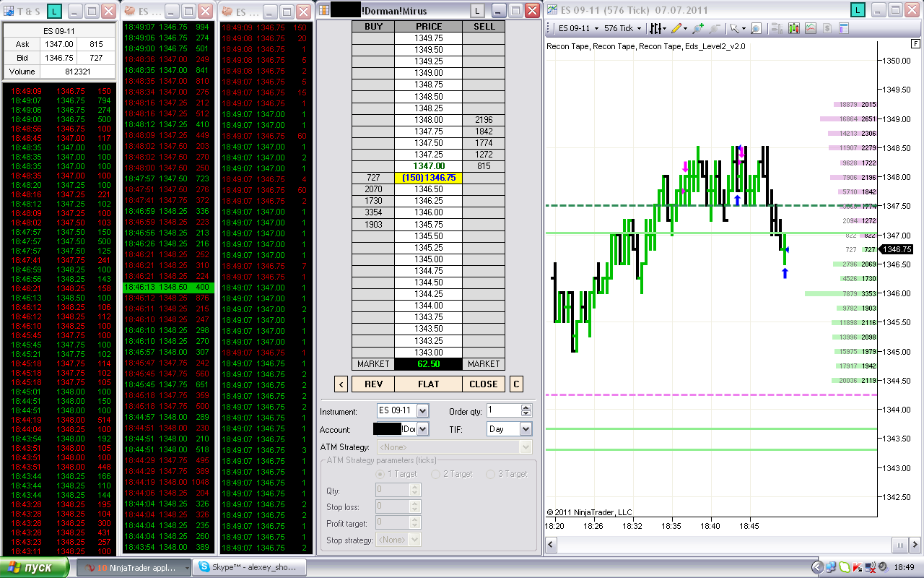This screenshot has width=924, height=578.
Task: Click the FLAT position button
Action: coord(429,384)
